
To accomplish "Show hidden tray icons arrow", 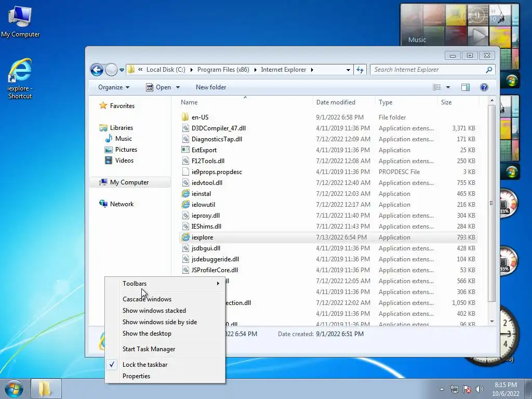I will pos(442,389).
